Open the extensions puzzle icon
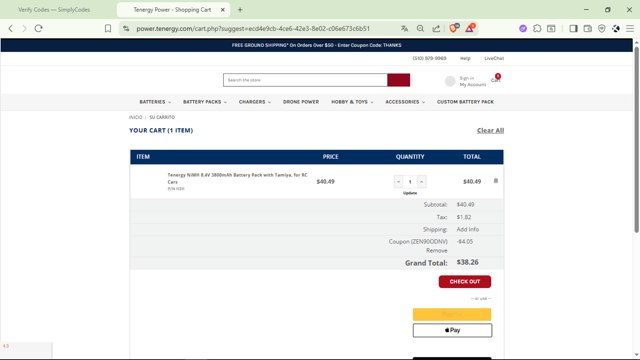The height and width of the screenshot is (360, 640). (x=537, y=29)
